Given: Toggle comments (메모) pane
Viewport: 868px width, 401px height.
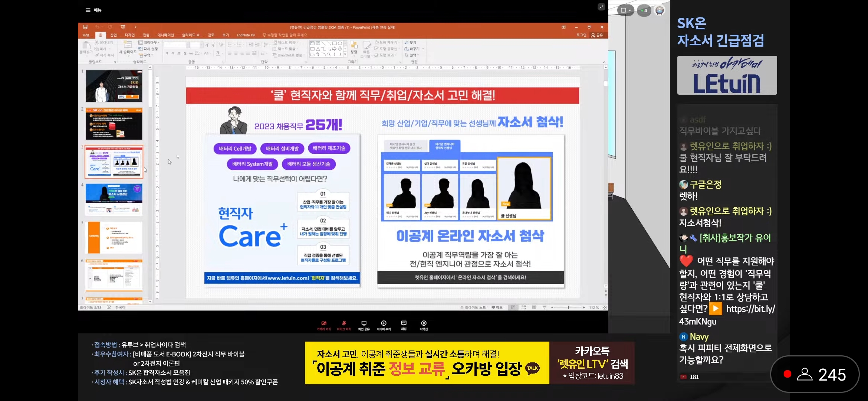Looking at the screenshot, I should coord(497,307).
